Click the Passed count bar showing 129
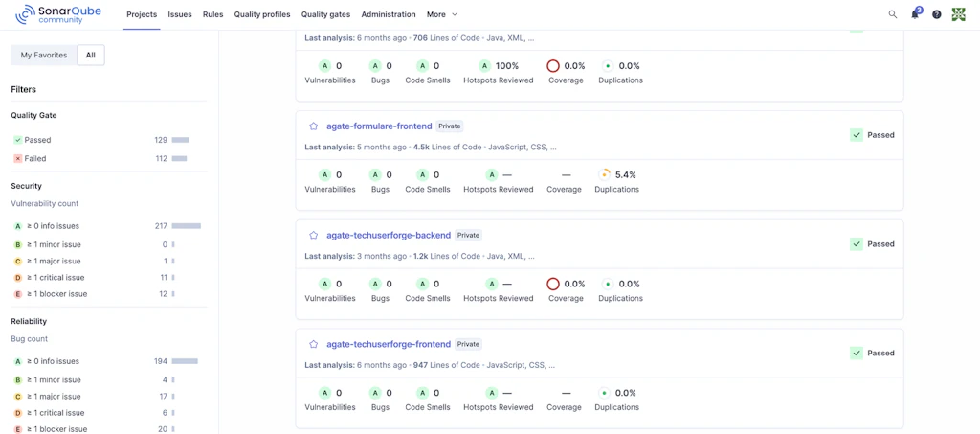980x434 pixels. 181,140
